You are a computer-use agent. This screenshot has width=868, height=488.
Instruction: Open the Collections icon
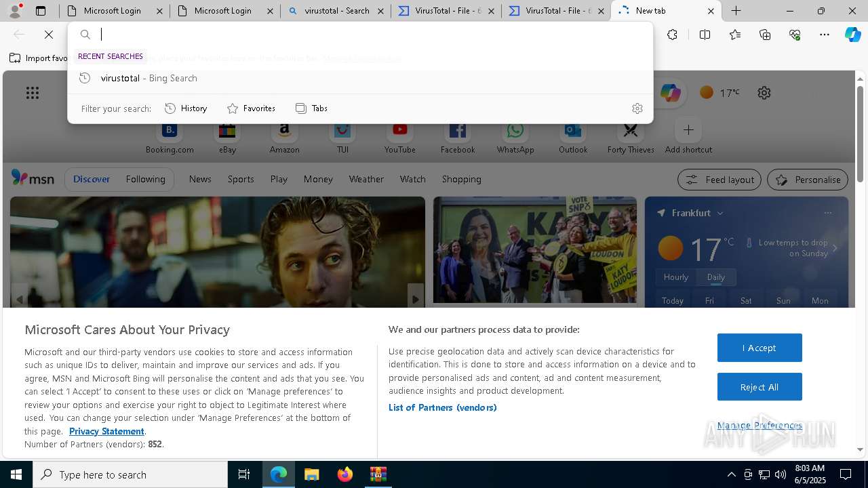tap(765, 35)
